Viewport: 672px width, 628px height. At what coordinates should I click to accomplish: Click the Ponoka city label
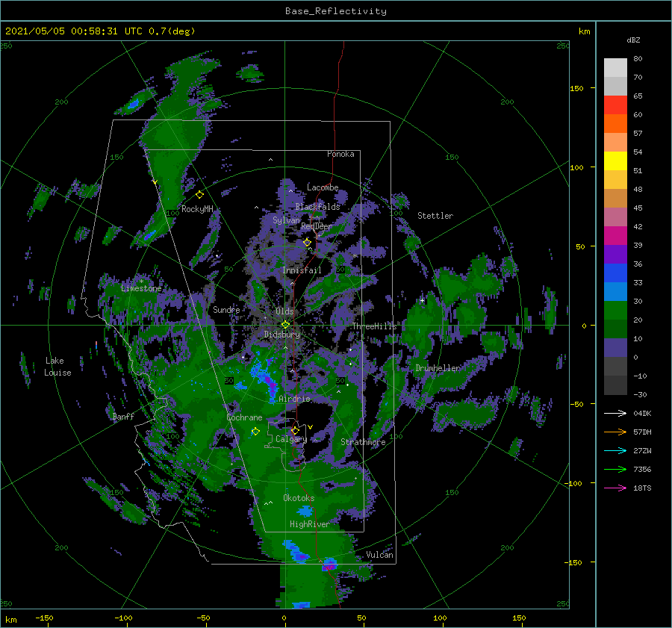(x=340, y=154)
